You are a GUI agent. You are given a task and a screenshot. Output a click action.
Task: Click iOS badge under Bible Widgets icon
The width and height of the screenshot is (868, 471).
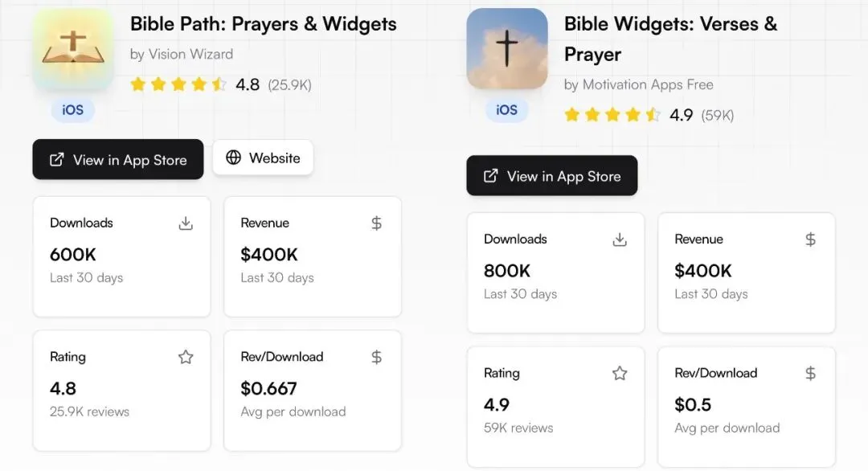tap(507, 109)
